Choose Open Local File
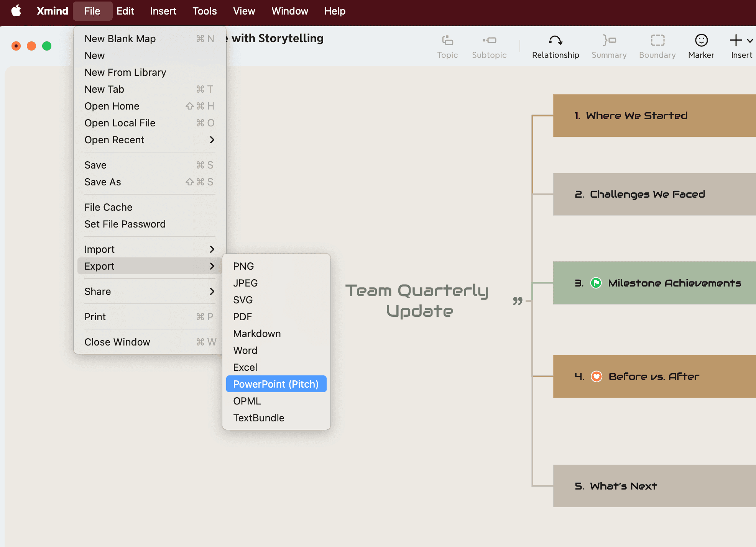This screenshot has width=756, height=547. click(x=150, y=123)
